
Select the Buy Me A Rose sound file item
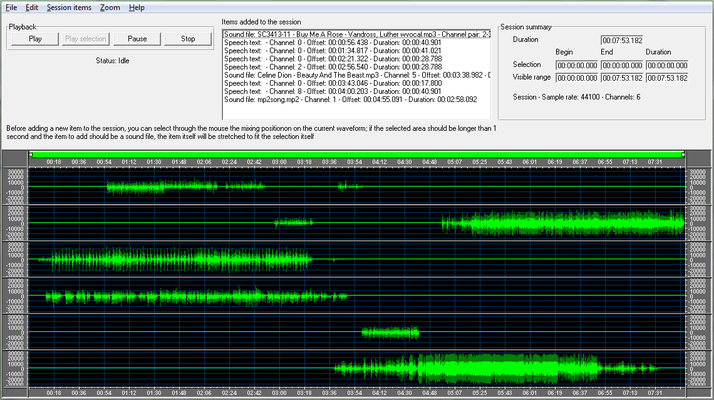point(357,34)
